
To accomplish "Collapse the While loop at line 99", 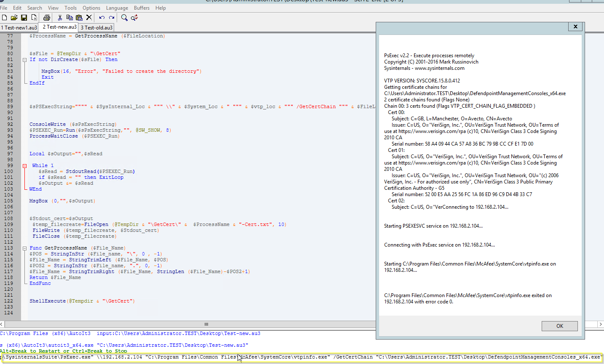I will 24,166.
